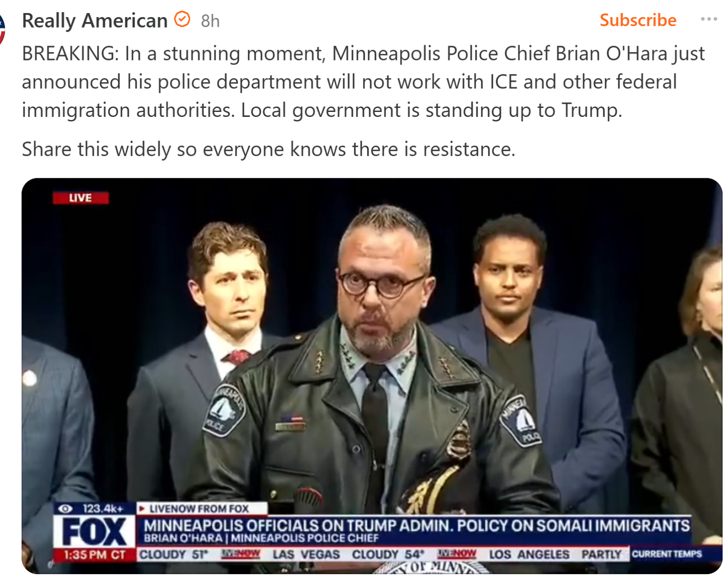The width and height of the screenshot is (728, 580).
Task: Click the LIVENOW FROM FOX play arrow
Action: (142, 509)
